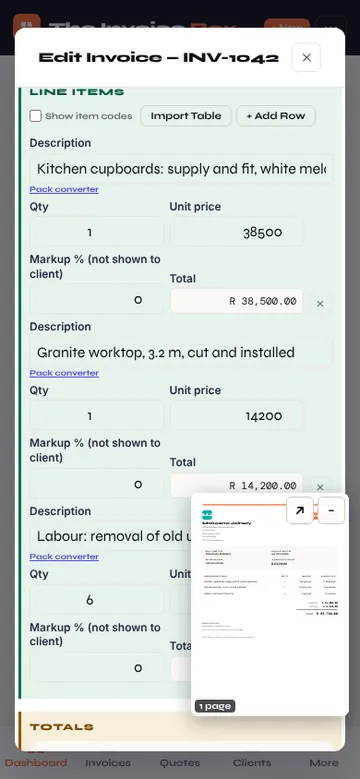Edit unit price 14200 field

click(x=236, y=416)
